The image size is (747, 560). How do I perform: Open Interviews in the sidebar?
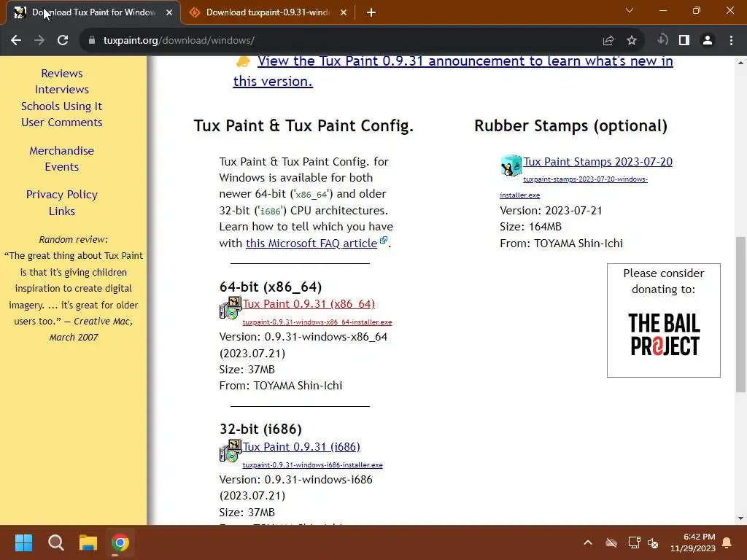point(62,90)
